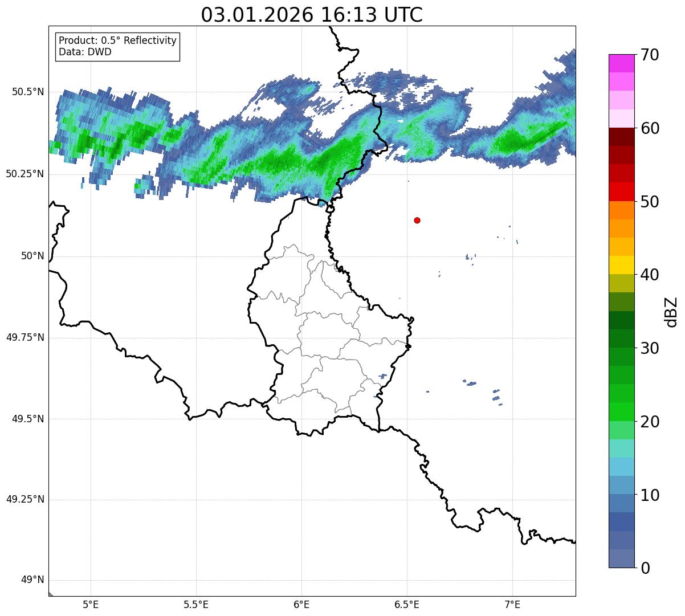Click the 7°E longitude tick label

(x=512, y=605)
